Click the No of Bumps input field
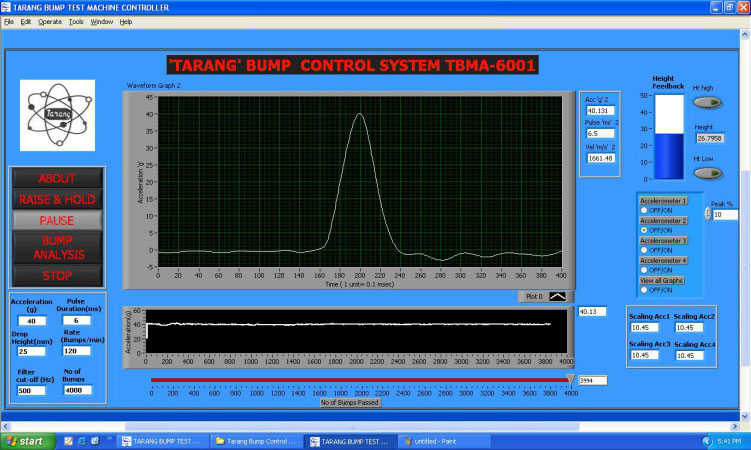The image size is (751, 450). [x=78, y=390]
